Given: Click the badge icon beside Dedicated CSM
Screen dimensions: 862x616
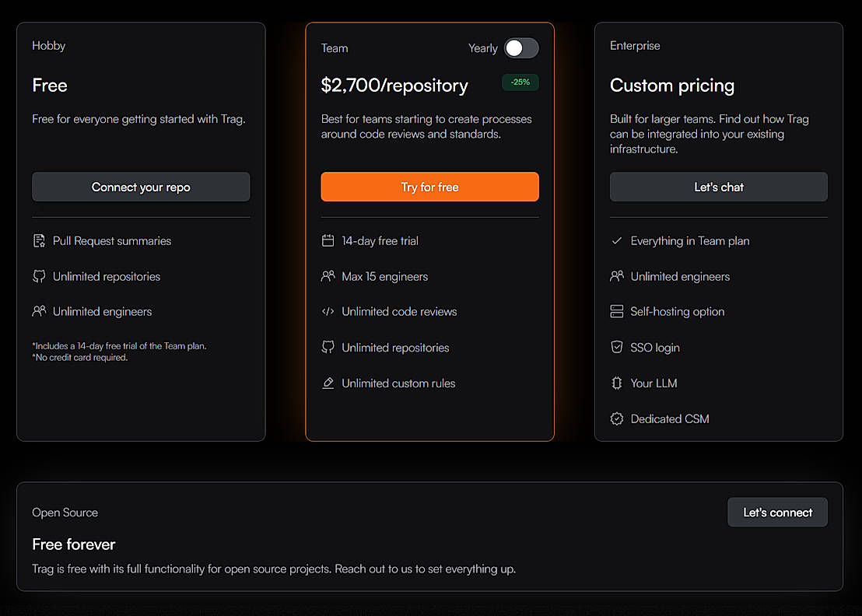Looking at the screenshot, I should coord(617,418).
